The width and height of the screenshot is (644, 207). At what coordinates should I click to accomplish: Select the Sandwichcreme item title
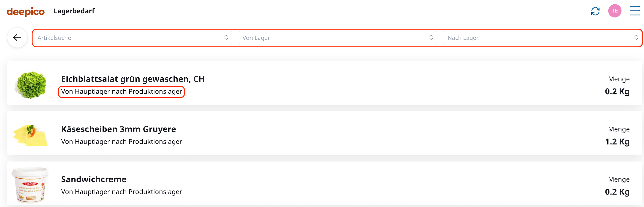click(x=94, y=179)
